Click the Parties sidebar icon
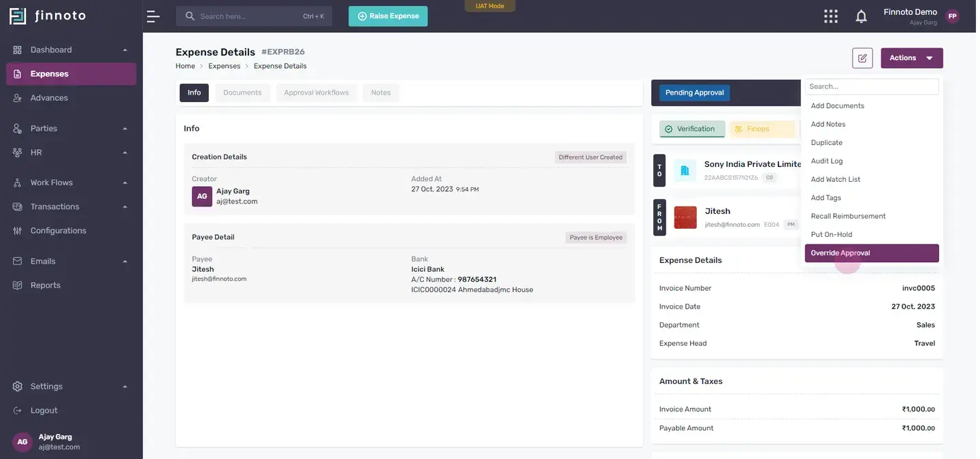The width and height of the screenshot is (980, 459). (x=18, y=129)
